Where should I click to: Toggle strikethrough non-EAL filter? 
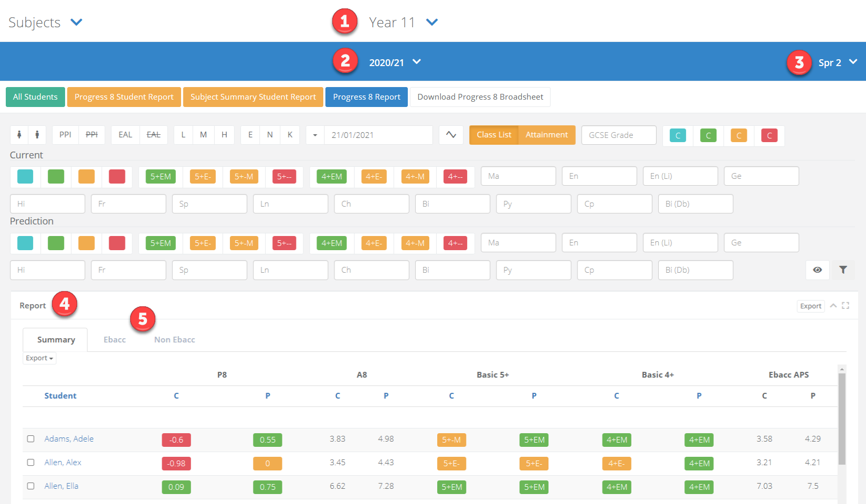(x=154, y=135)
